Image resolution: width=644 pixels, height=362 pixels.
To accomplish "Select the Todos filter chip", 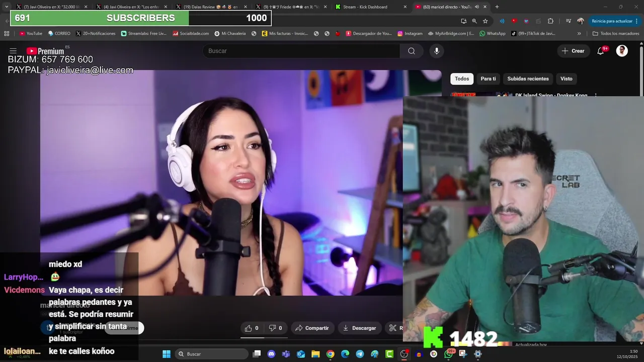I will pyautogui.click(x=462, y=78).
